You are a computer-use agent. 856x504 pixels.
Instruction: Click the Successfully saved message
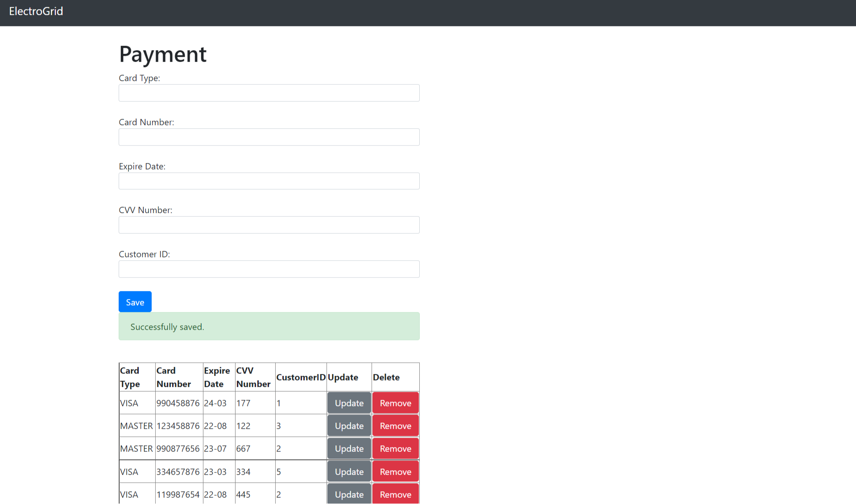[x=269, y=326]
